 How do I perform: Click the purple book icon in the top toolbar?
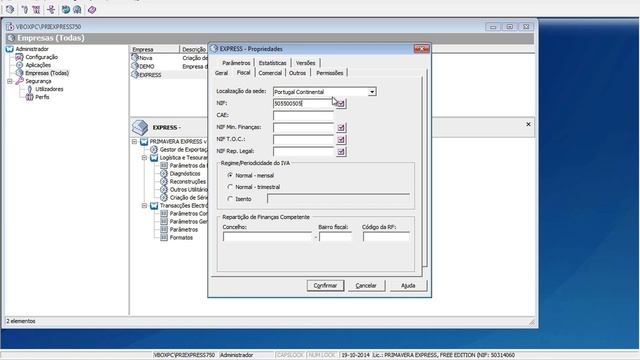coord(92,9)
